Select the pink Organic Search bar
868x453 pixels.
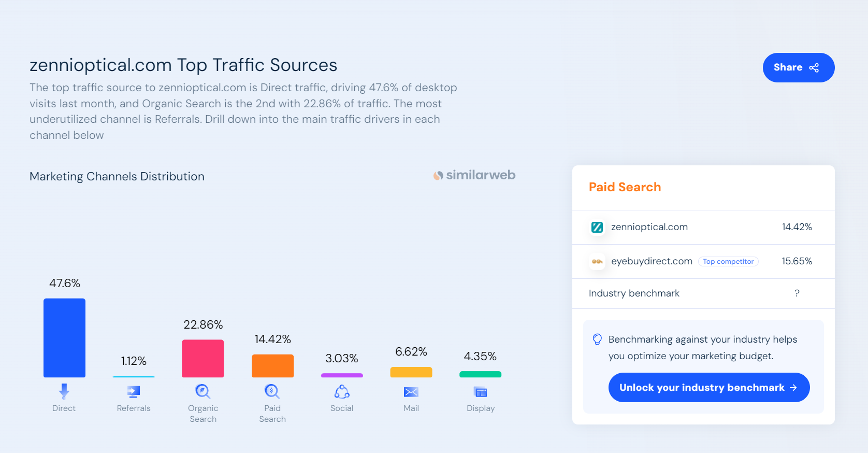pyautogui.click(x=202, y=359)
